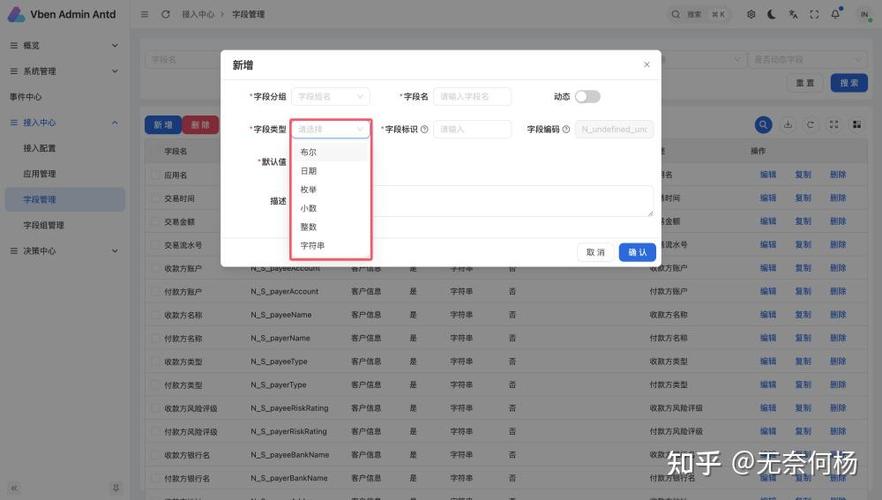Click the Vben Admin Antd logo
This screenshot has width=882, height=500.
tap(62, 15)
